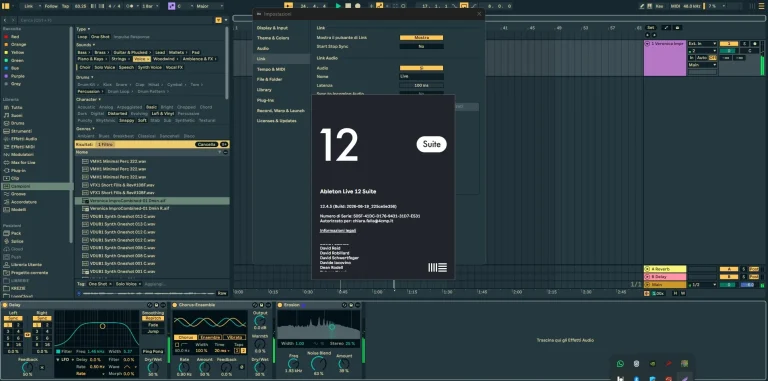Solo the Veronica Impro track
The width and height of the screenshot is (768, 381).
point(745,44)
